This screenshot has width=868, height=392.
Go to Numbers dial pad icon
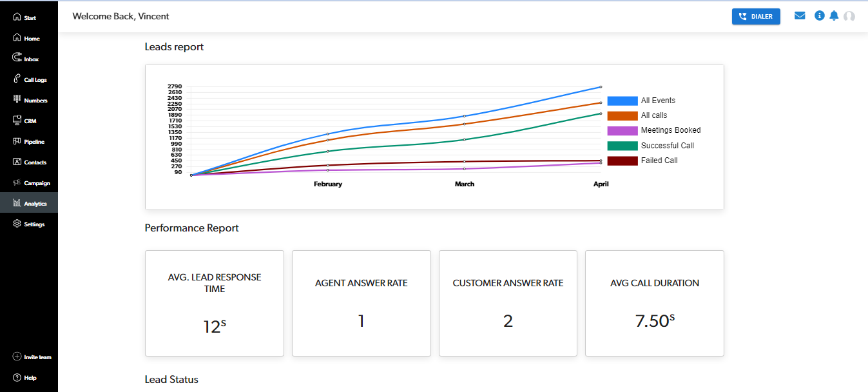tap(17, 100)
